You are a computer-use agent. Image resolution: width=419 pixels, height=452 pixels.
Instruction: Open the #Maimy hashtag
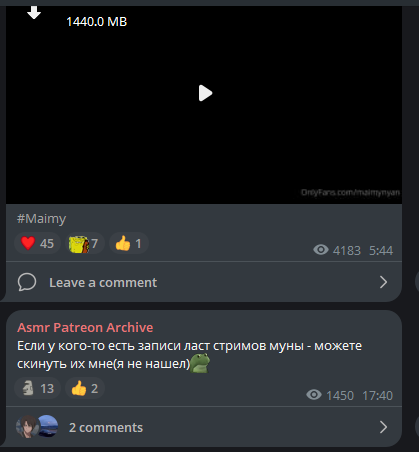(41, 219)
